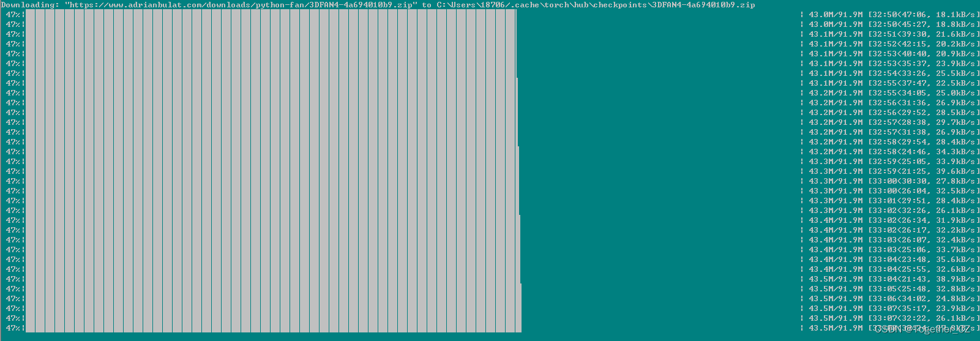Click the right end of the bottom progress bar
The image size is (980, 341).
(x=518, y=328)
